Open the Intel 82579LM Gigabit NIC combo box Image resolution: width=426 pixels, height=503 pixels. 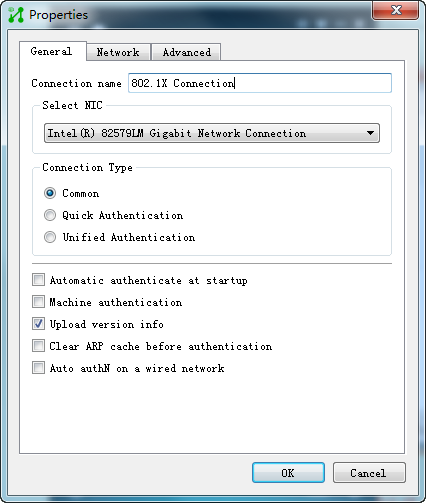pyautogui.click(x=212, y=133)
